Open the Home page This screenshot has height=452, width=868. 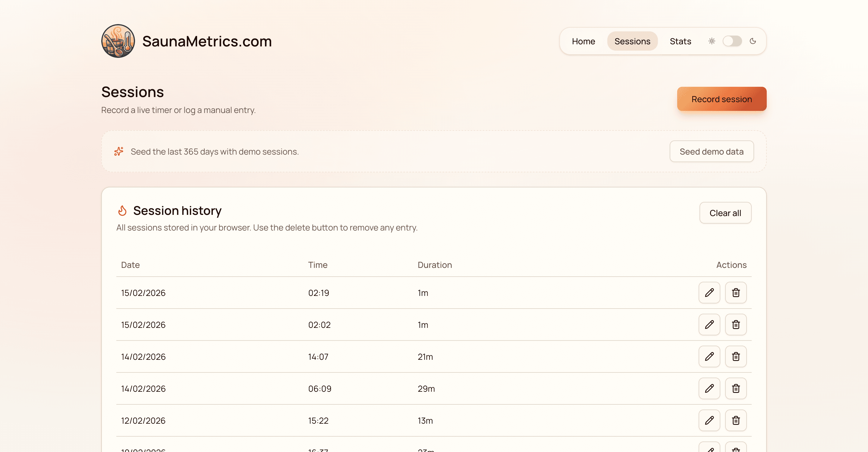pyautogui.click(x=583, y=41)
